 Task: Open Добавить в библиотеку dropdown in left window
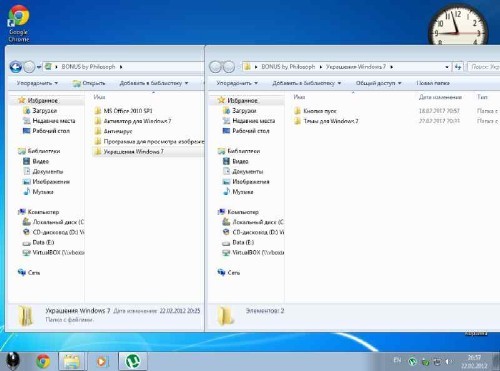(x=154, y=83)
